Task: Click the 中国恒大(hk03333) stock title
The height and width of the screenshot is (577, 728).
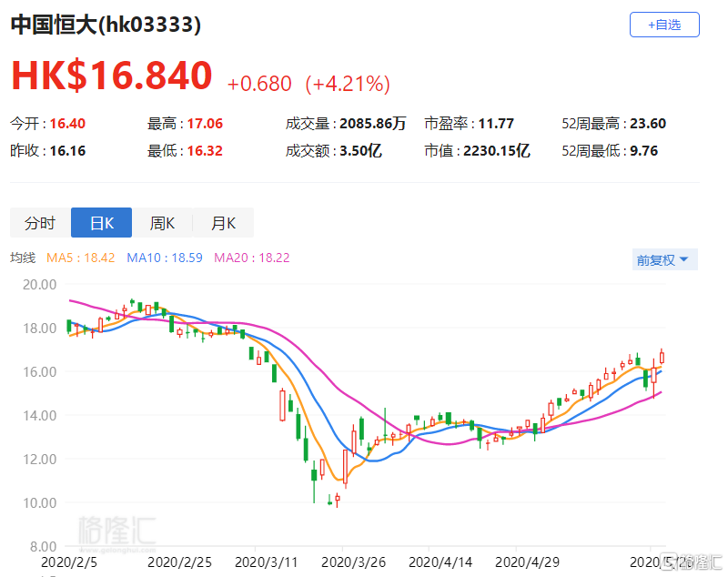Action: [x=106, y=25]
